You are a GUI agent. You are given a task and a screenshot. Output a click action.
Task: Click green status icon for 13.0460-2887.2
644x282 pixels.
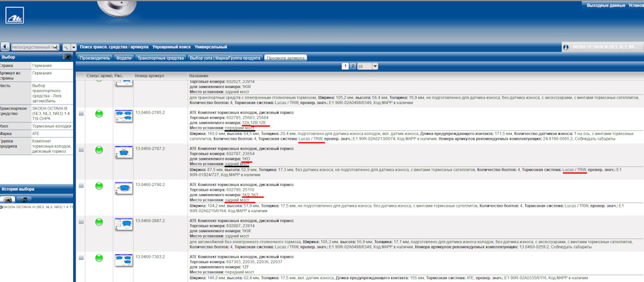[x=99, y=222]
